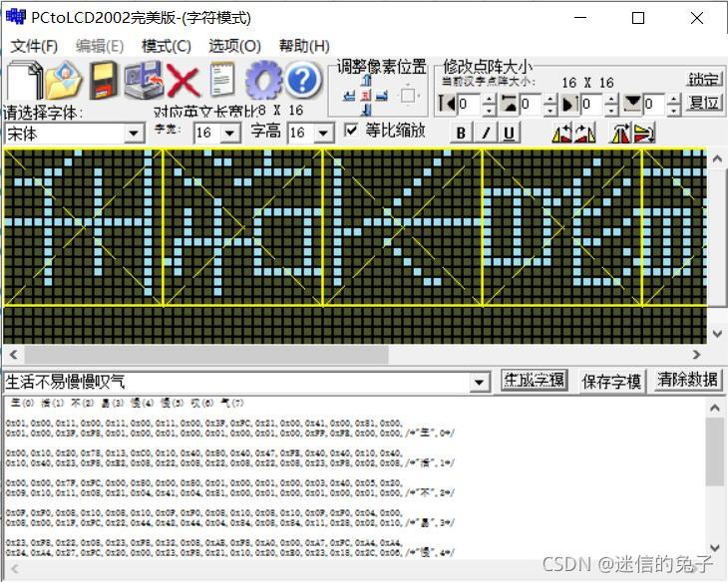Decrease the top margin spinner value

[550, 110]
